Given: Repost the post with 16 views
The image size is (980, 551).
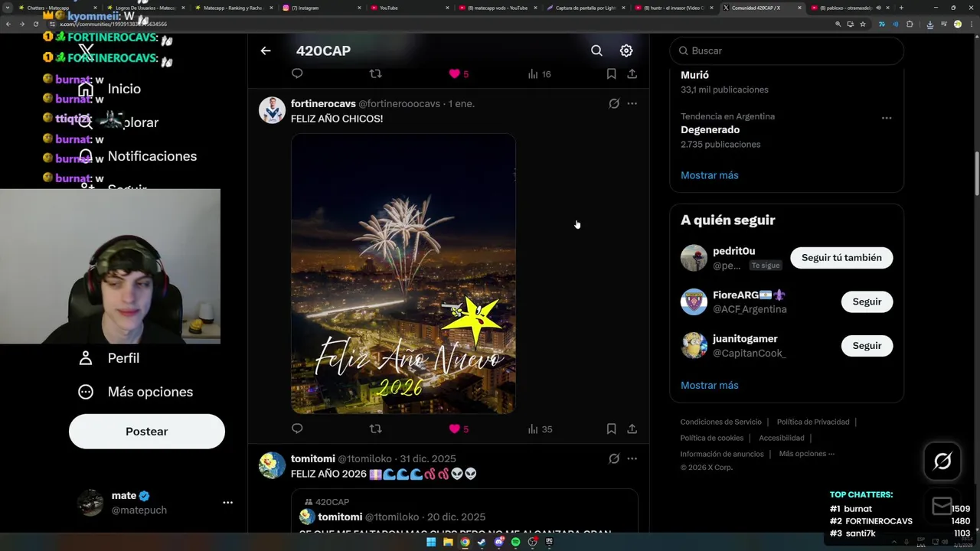Looking at the screenshot, I should coord(375,73).
